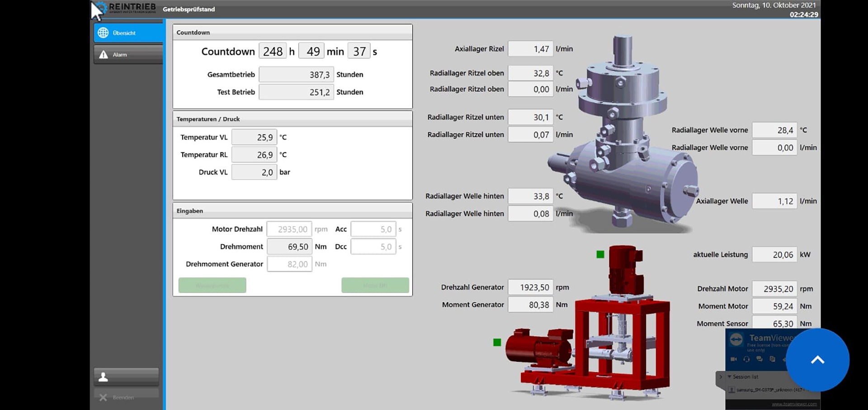Viewport: 868px width, 410px height.
Task: Click the green generator status indicator
Action: click(x=497, y=342)
